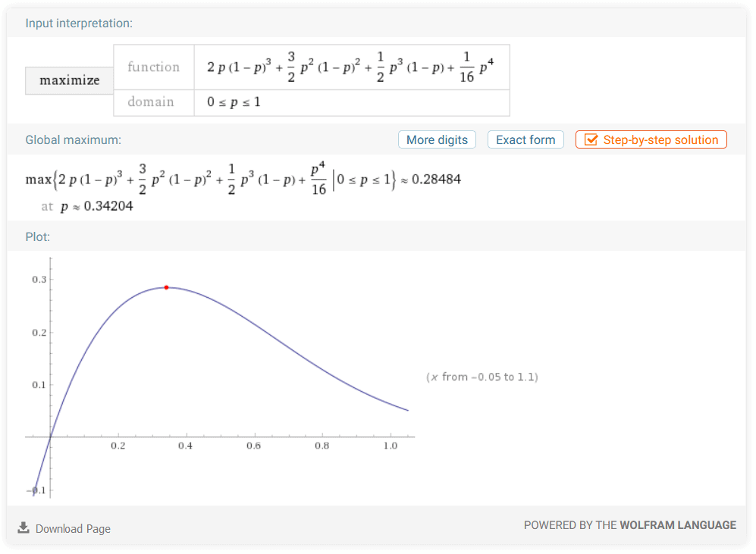
Task: Click the domain row label
Action: pos(151,102)
